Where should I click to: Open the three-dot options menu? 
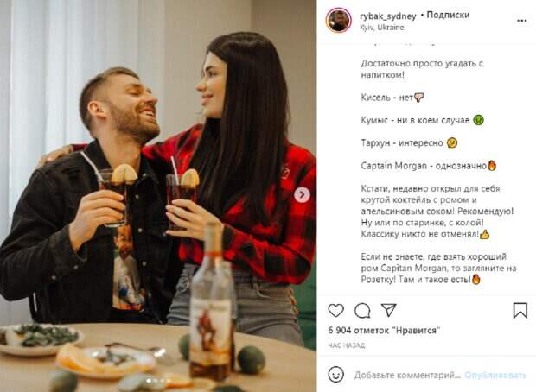521,21
